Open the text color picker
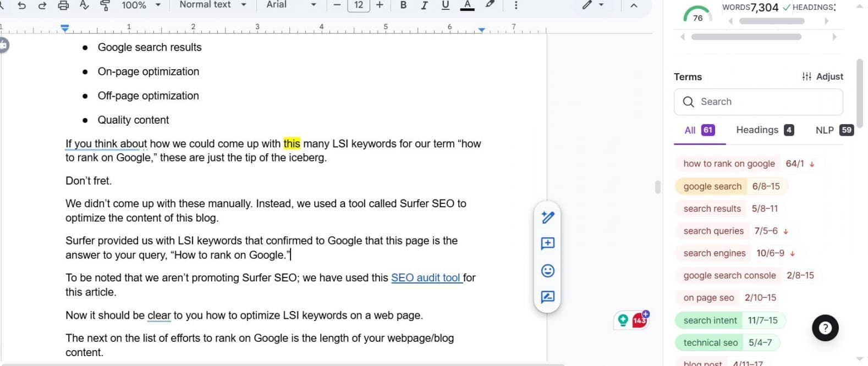 [x=467, y=5]
